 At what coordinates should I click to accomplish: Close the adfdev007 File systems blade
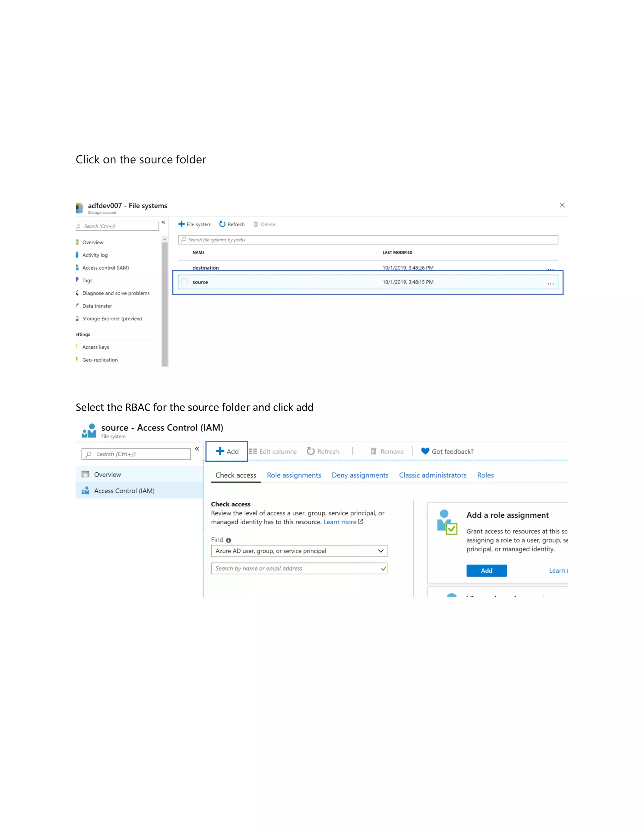[x=562, y=205]
